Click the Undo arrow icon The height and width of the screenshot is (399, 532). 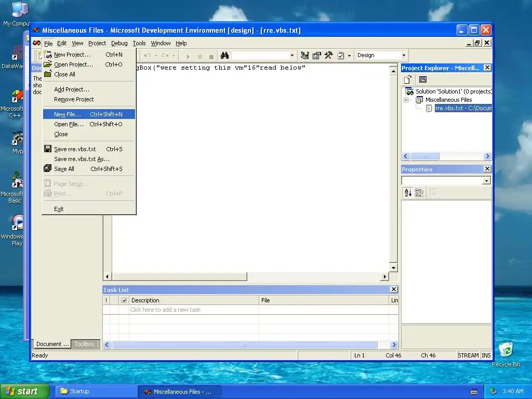tap(147, 55)
